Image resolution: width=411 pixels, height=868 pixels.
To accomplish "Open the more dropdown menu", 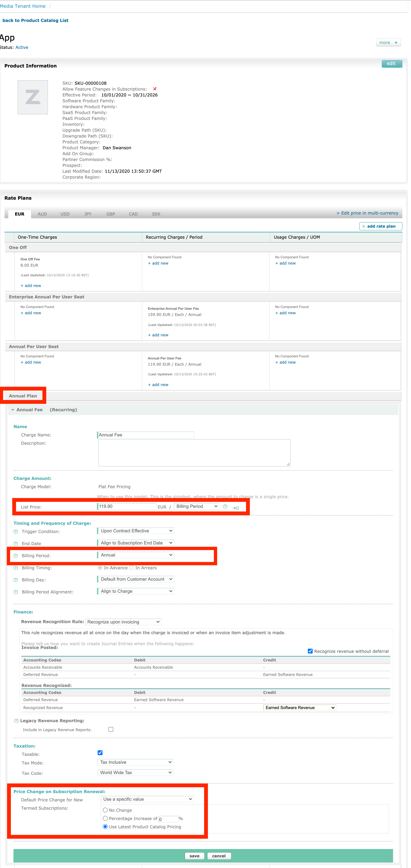I will pyautogui.click(x=388, y=42).
